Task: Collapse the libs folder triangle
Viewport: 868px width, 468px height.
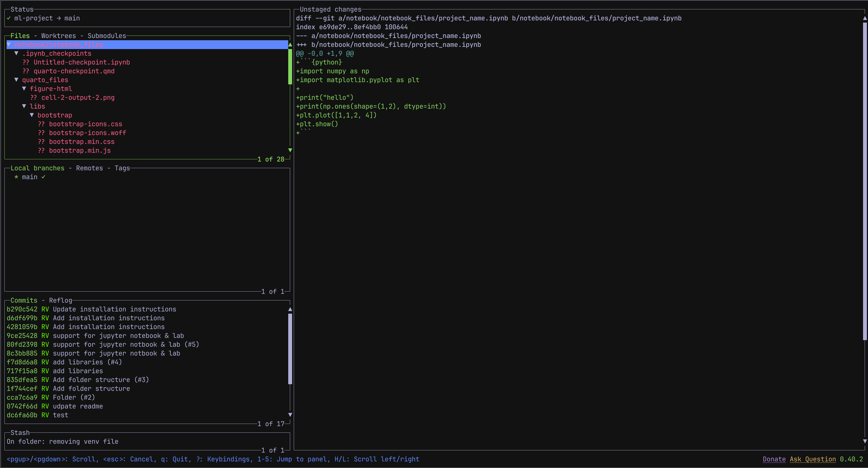Action: (24, 106)
